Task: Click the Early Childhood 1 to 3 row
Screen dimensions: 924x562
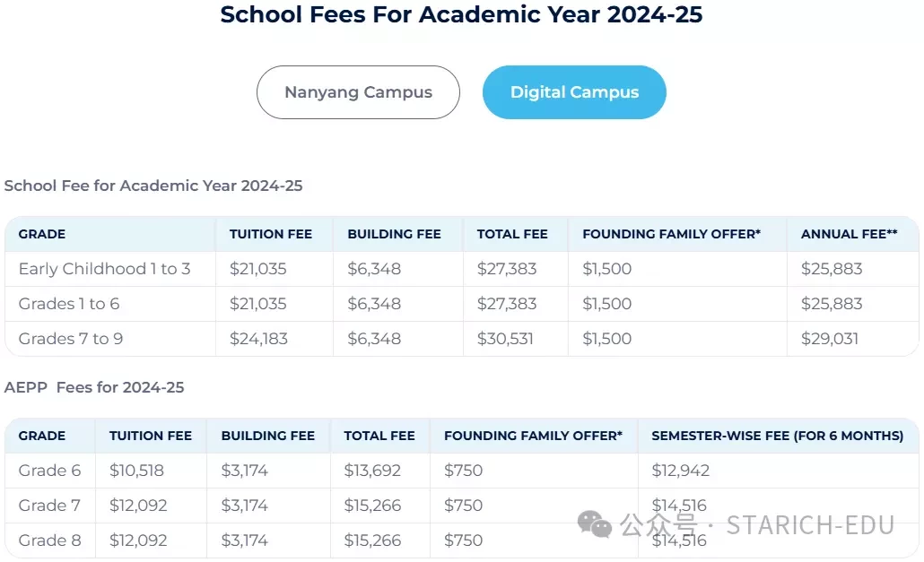Action: pyautogui.click(x=462, y=269)
